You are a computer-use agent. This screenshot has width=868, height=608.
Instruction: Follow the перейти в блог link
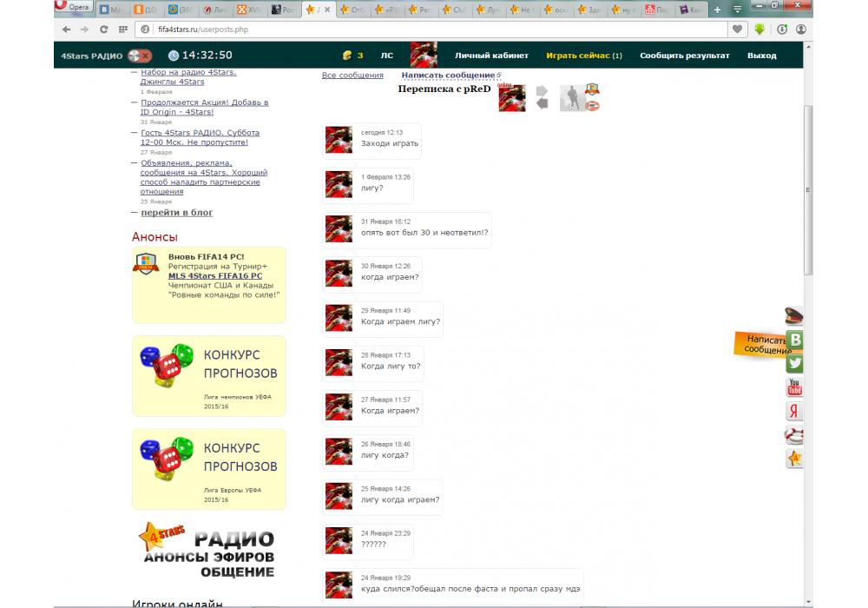pos(177,212)
